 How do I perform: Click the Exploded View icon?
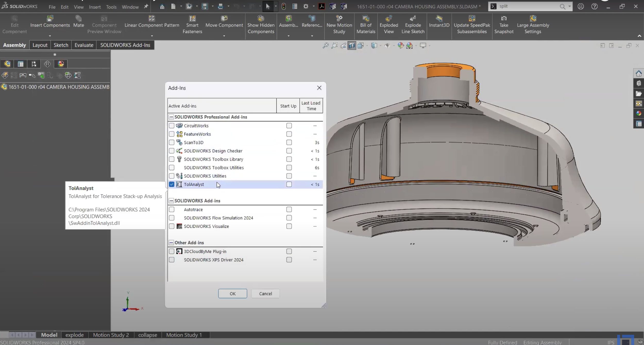coord(388,19)
